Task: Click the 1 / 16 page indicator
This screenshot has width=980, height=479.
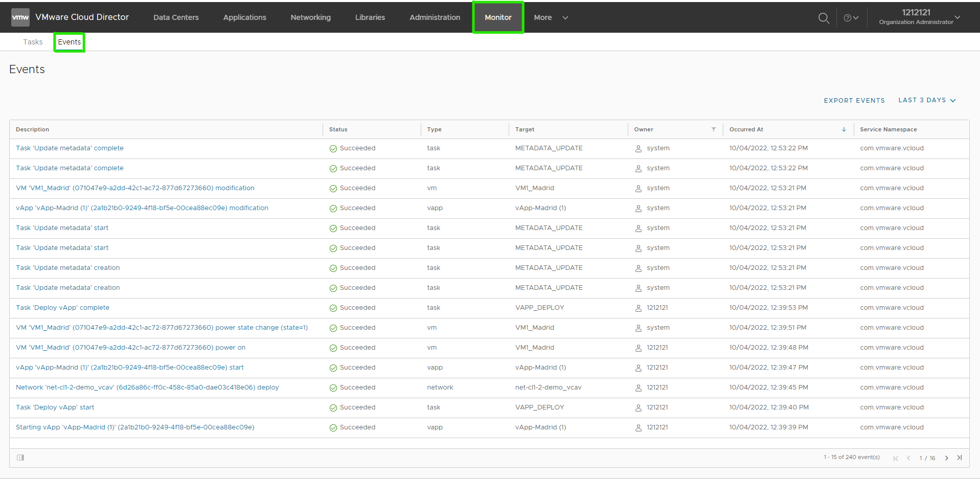Action: [x=927, y=458]
